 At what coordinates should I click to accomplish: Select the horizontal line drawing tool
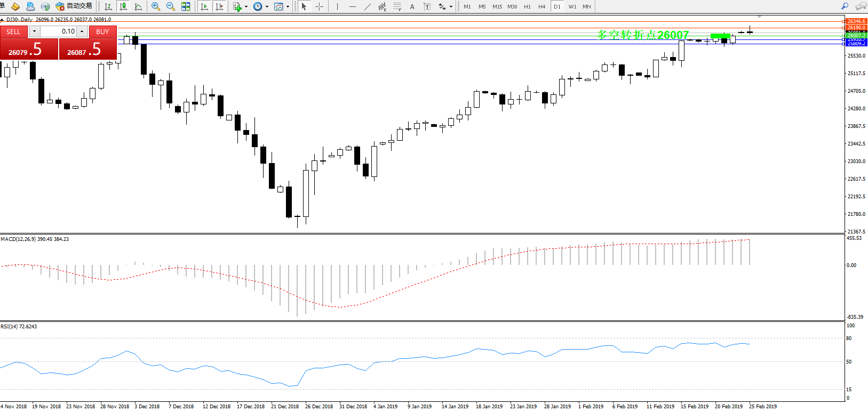click(352, 6)
